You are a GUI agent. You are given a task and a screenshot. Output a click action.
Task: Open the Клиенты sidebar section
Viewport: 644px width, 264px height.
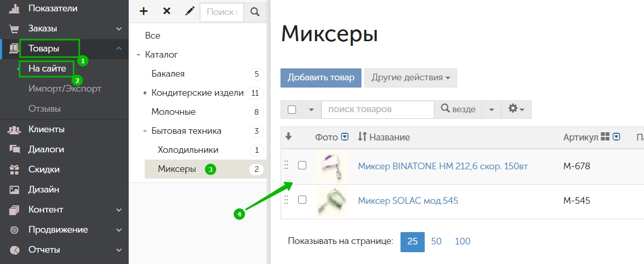coord(46,129)
